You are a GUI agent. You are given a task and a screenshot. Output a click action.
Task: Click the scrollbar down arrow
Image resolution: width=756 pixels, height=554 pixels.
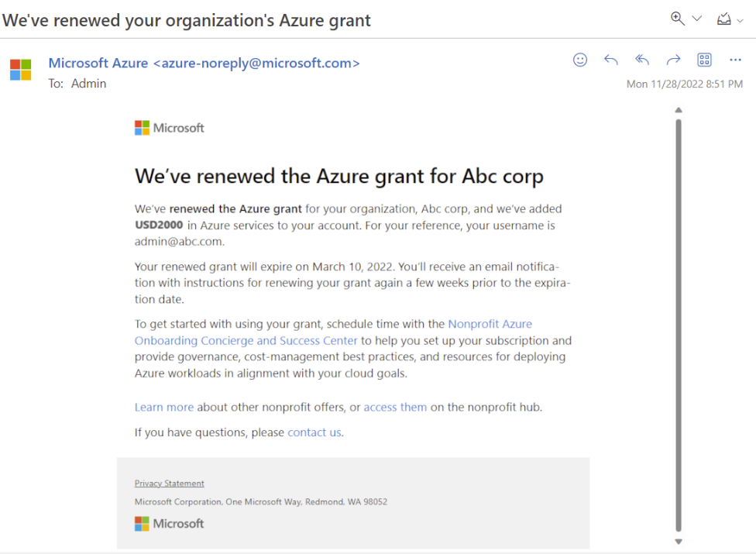pyautogui.click(x=679, y=542)
